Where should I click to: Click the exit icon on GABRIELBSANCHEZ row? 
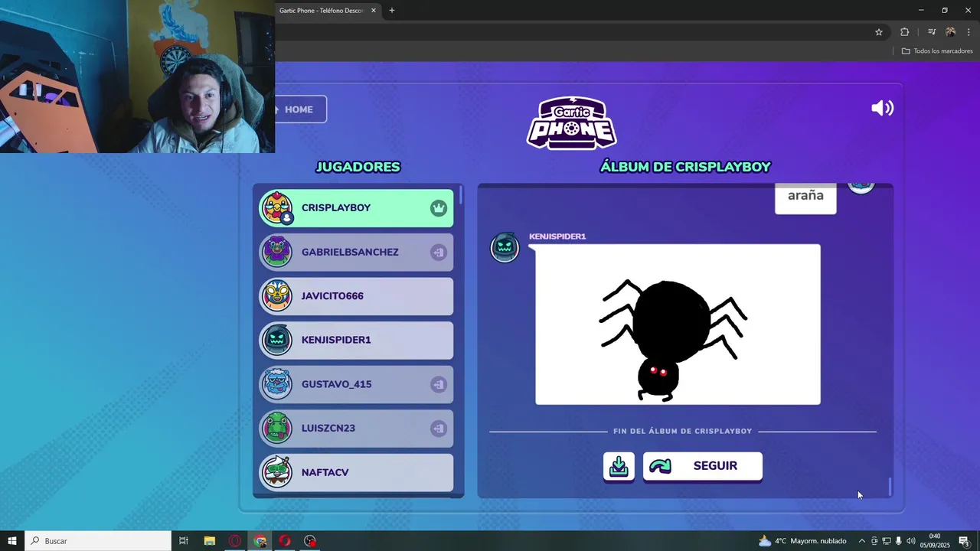point(438,252)
